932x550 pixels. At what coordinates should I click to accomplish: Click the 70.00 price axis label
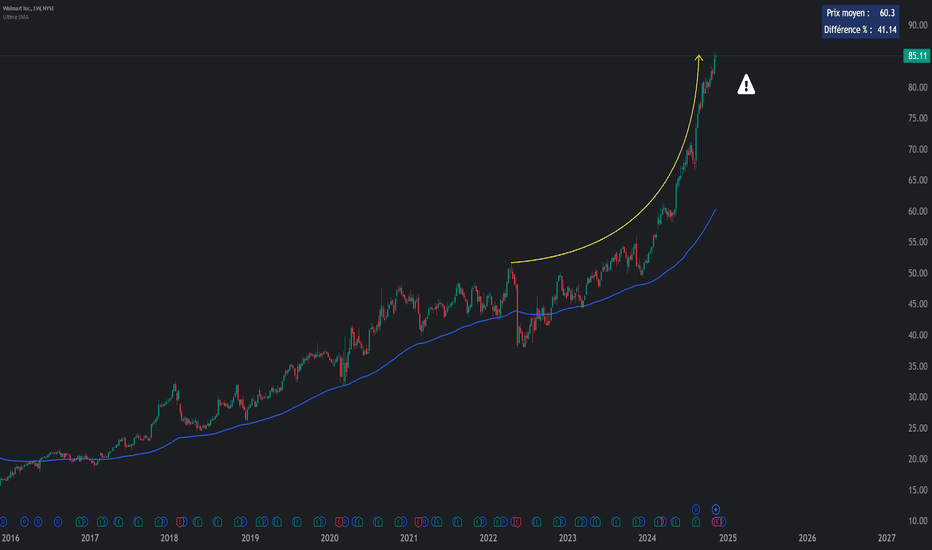tap(918, 149)
